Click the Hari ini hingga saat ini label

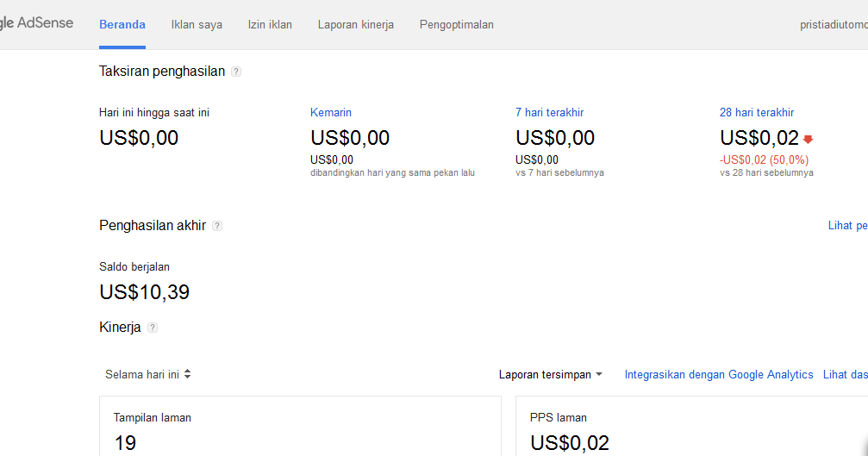point(154,113)
